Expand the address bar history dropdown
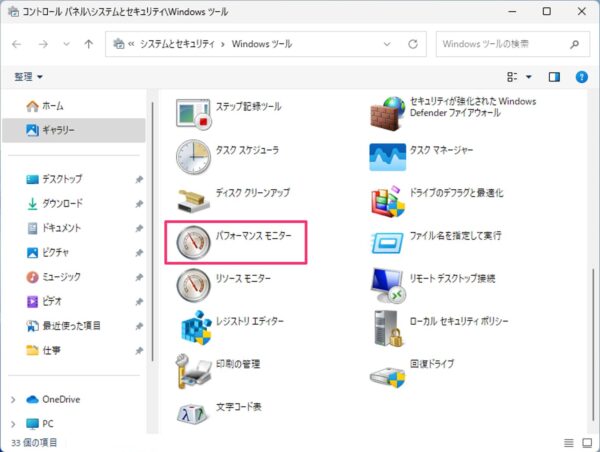The width and height of the screenshot is (600, 452). point(387,44)
